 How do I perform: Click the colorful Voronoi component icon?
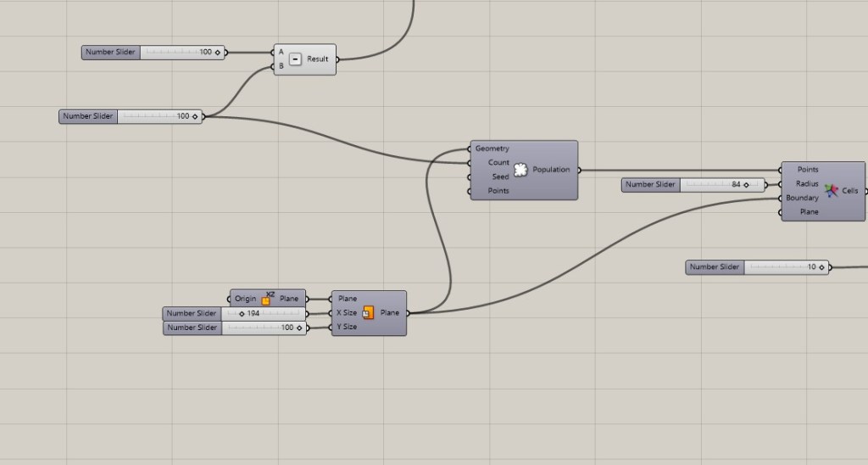click(x=831, y=191)
